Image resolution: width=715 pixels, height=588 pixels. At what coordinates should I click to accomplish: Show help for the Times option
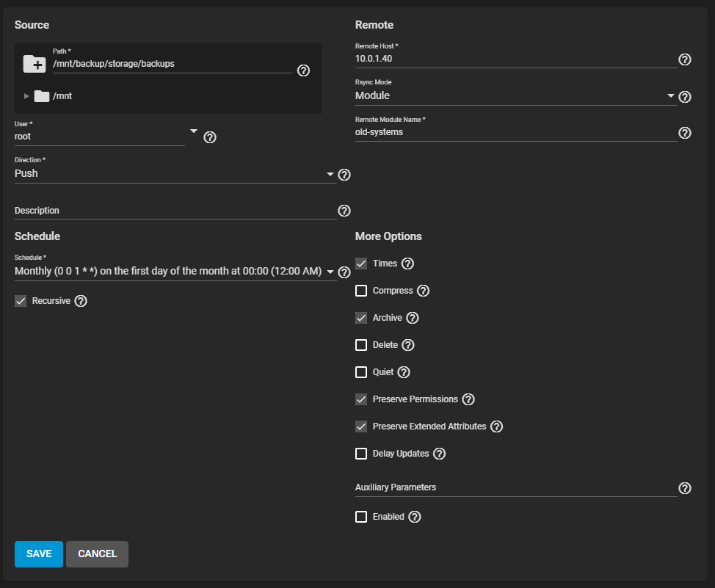coord(407,264)
